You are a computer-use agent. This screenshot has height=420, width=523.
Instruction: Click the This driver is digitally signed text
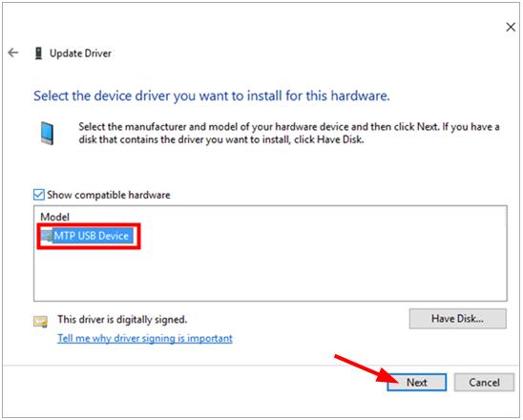(122, 320)
